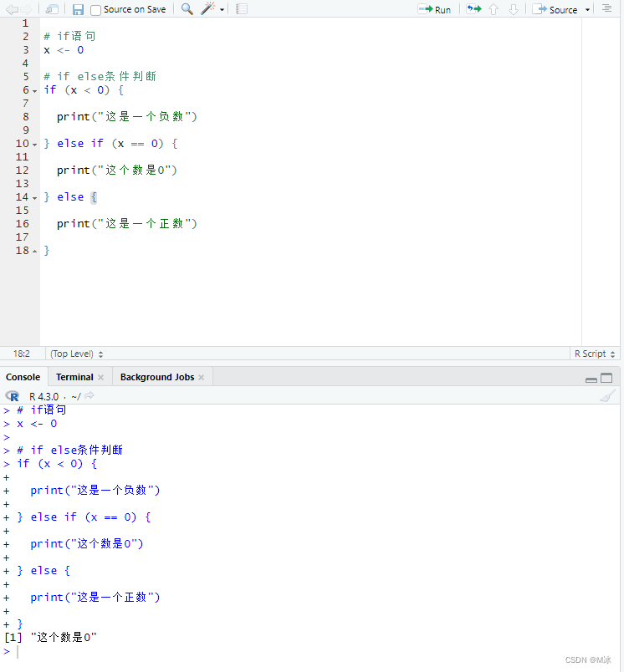Go to previous section up arrow

[494, 9]
